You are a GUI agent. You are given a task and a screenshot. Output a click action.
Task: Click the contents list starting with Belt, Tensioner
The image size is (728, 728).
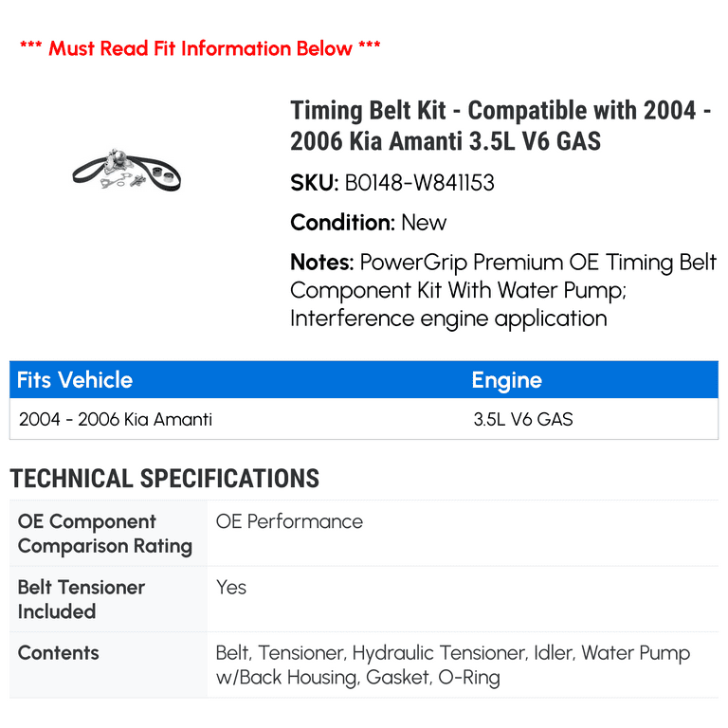pos(453,664)
